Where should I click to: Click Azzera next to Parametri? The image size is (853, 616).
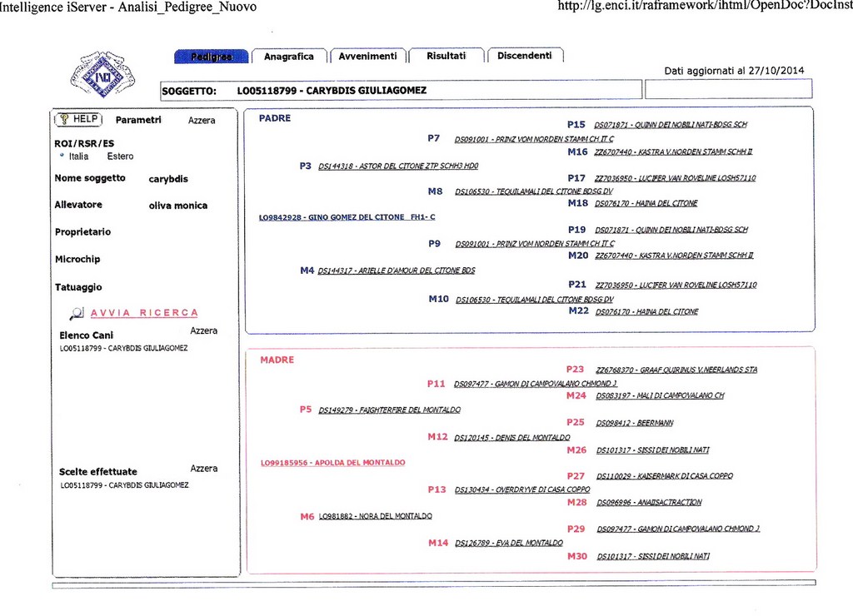(202, 120)
